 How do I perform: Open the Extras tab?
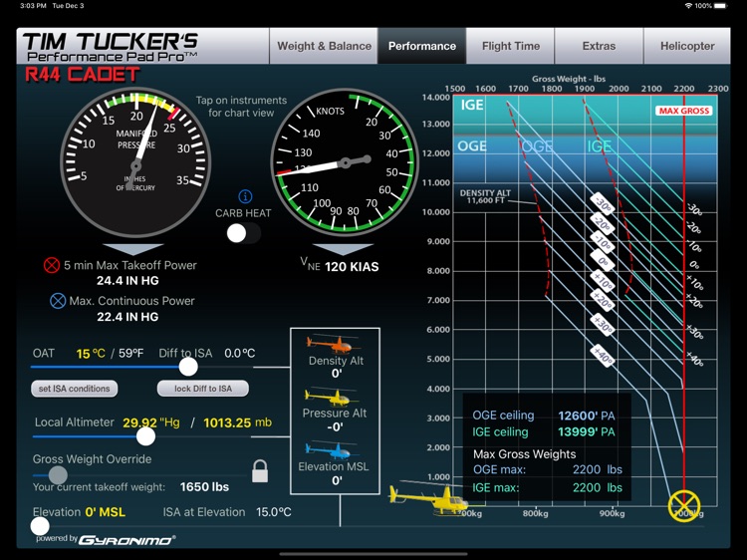pos(599,46)
